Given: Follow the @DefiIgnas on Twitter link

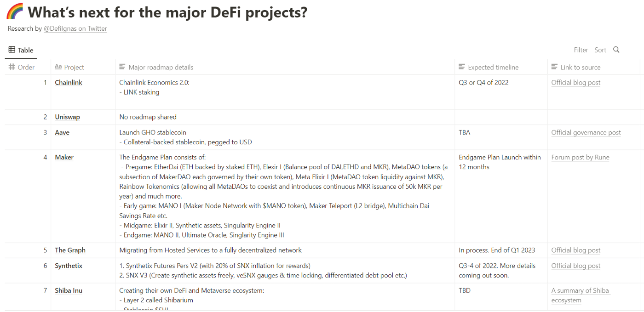Looking at the screenshot, I should 75,28.
